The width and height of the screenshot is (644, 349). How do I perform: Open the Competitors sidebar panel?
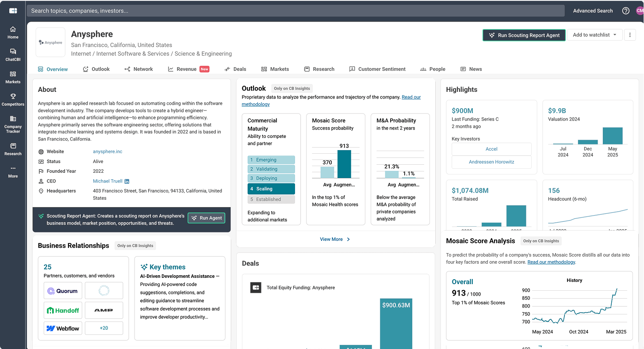click(13, 99)
